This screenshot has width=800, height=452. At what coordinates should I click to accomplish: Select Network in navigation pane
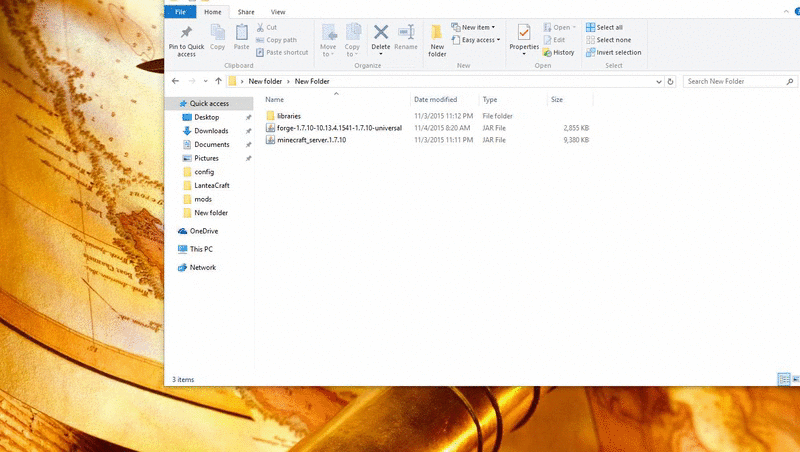pos(203,268)
